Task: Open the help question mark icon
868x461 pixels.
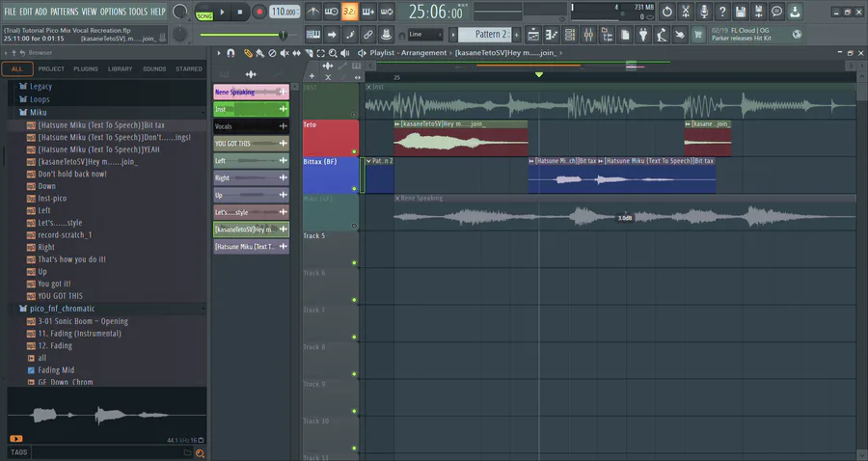Action: tap(721, 11)
